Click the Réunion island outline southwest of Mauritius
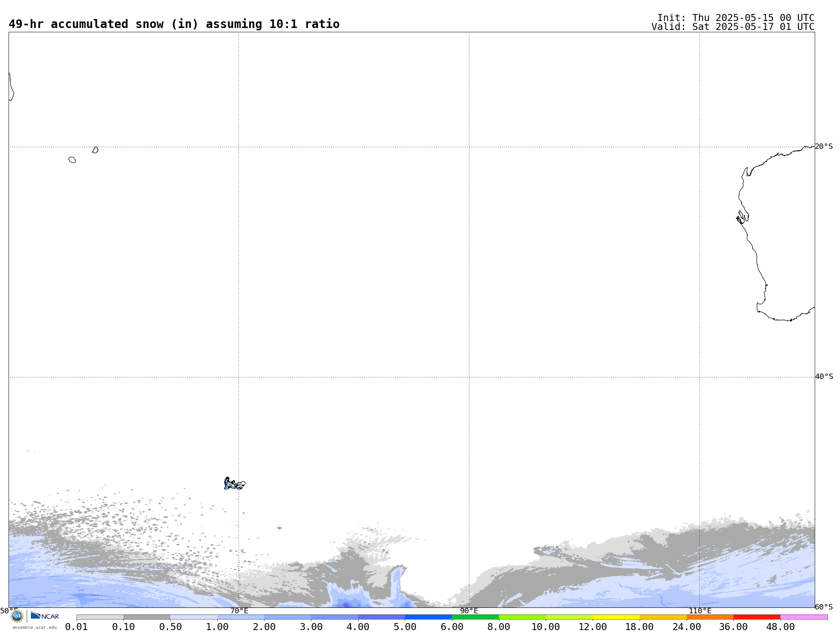Screen dimensions: 840x632 tap(72, 160)
